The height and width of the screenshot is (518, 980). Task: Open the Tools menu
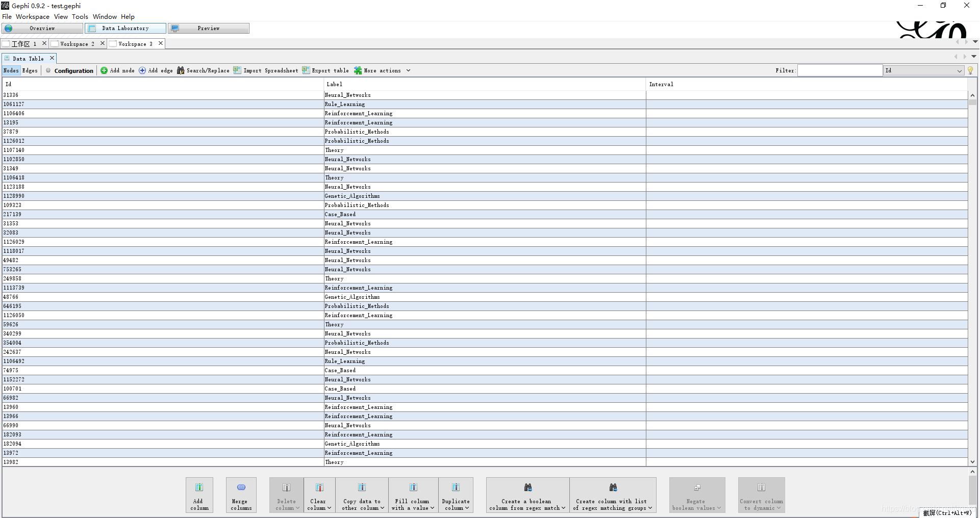(80, 16)
